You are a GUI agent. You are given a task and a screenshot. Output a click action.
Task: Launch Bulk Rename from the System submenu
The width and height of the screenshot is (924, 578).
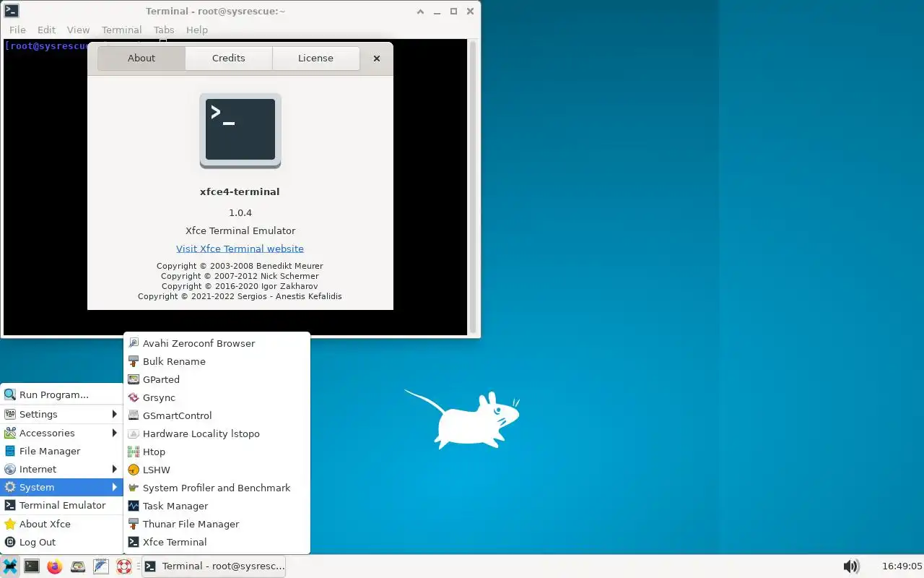tap(217, 361)
